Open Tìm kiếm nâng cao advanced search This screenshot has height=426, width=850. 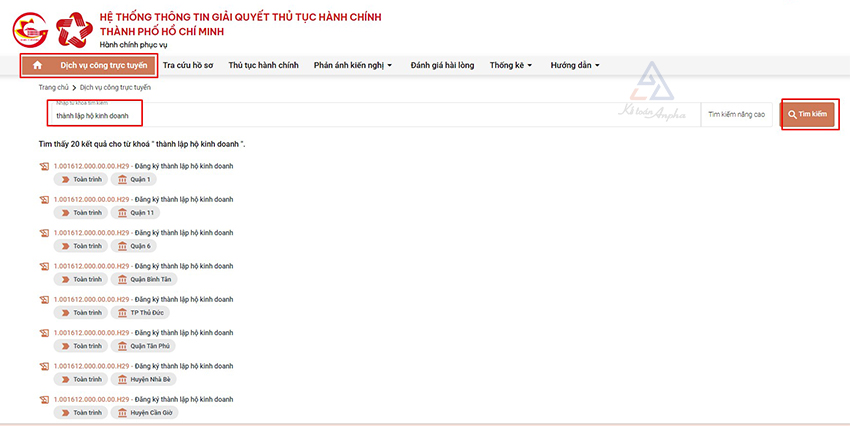(736, 115)
